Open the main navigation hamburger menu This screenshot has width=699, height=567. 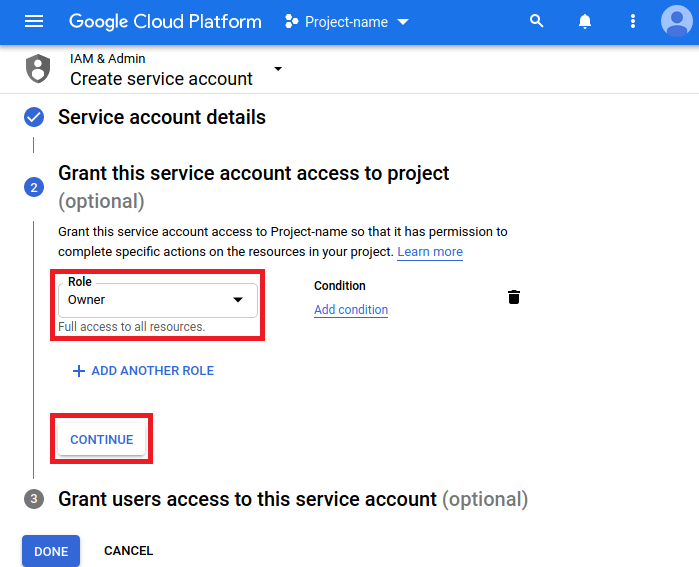point(34,21)
